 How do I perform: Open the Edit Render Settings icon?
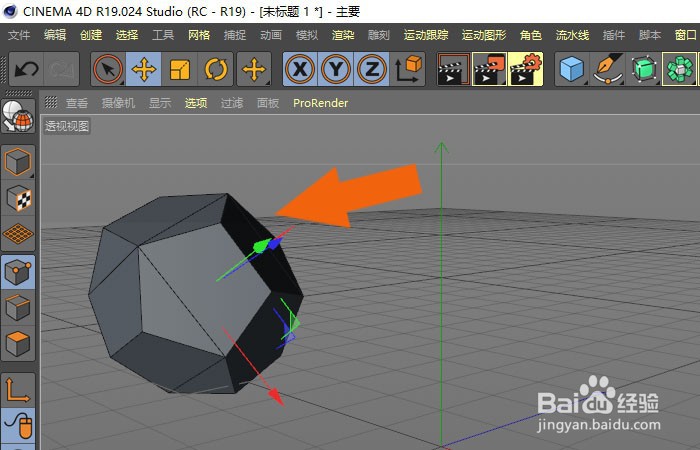click(525, 69)
